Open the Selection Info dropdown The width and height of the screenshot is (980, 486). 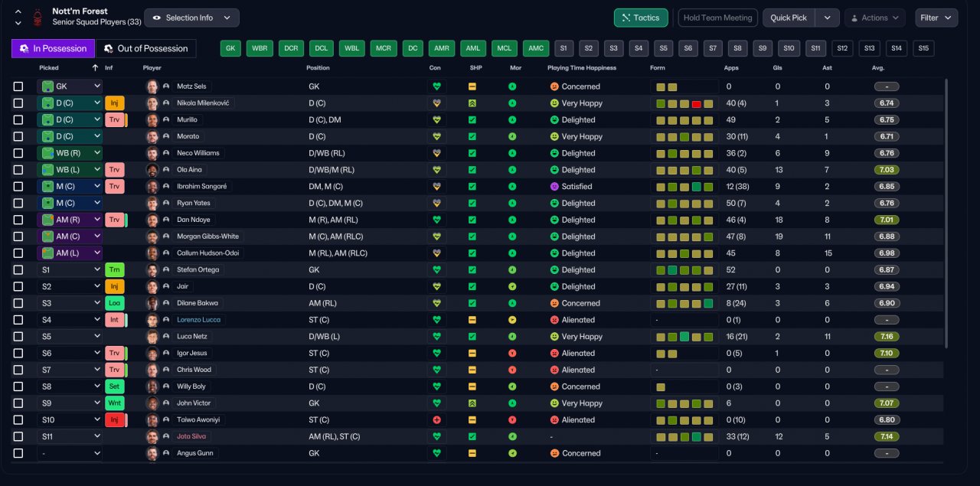(x=191, y=18)
